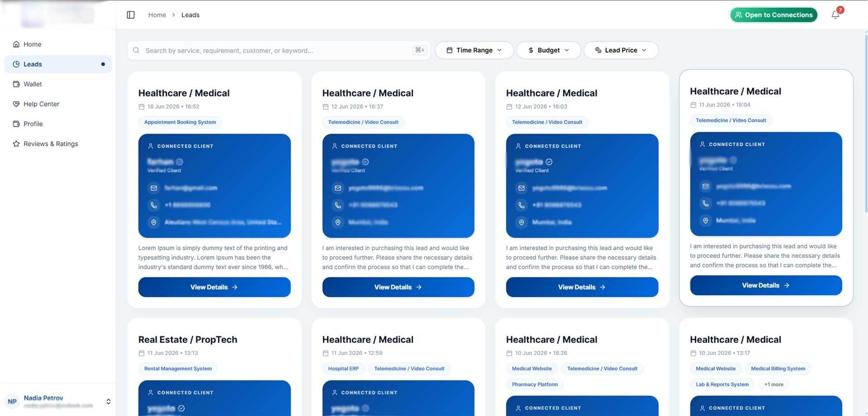This screenshot has width=868, height=416.
Task: Click the Open to Connections button
Action: coord(774,15)
